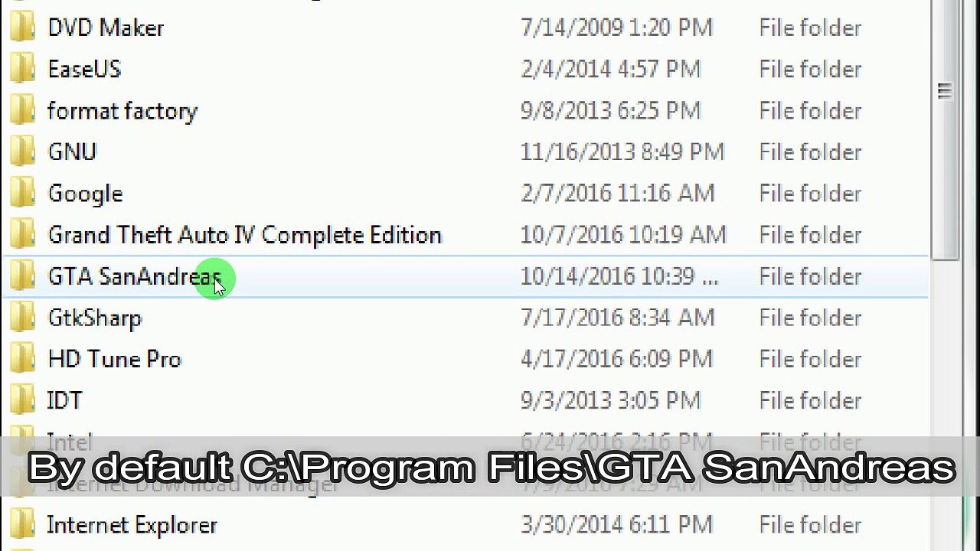This screenshot has height=551, width=980.
Task: Select the Internet Explorer folder name
Action: click(x=132, y=525)
